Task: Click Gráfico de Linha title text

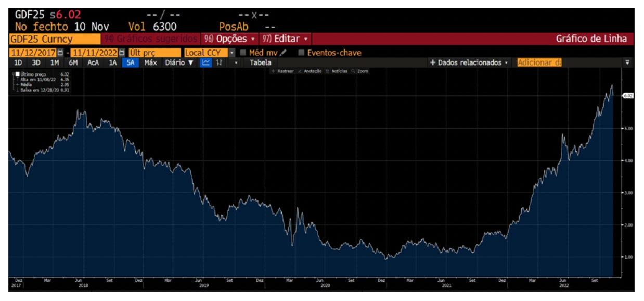Action: pos(591,39)
